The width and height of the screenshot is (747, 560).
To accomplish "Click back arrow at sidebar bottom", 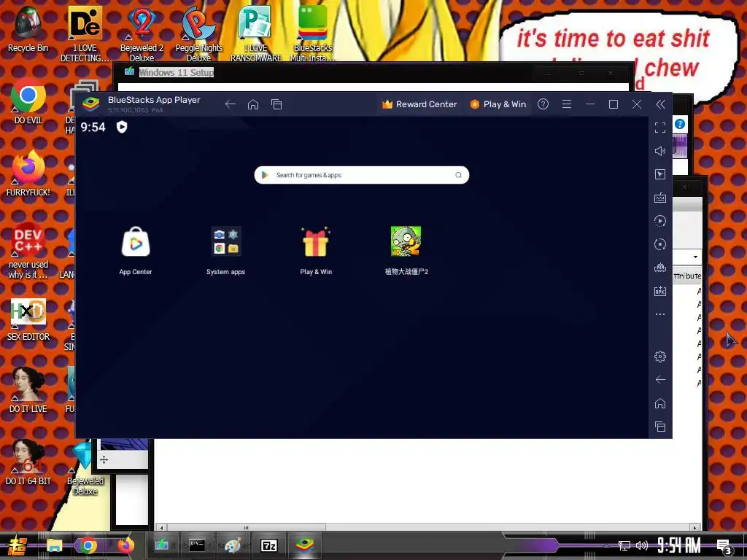I will tap(660, 379).
